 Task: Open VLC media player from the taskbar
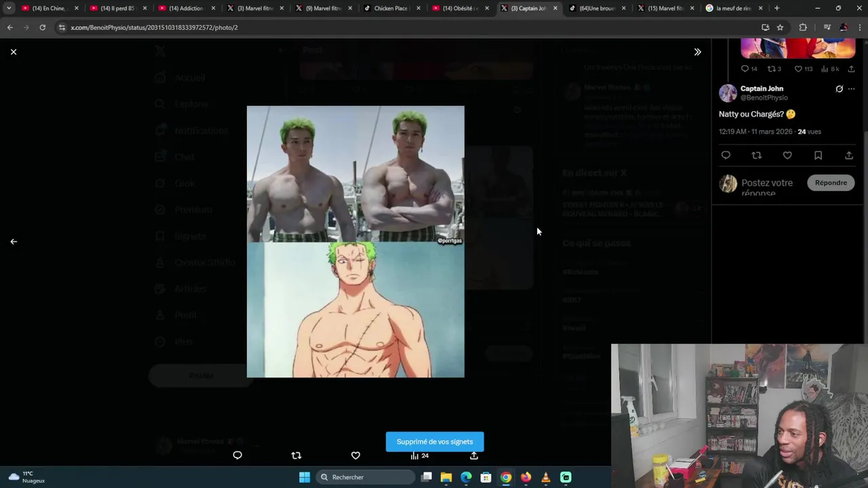pos(545,477)
